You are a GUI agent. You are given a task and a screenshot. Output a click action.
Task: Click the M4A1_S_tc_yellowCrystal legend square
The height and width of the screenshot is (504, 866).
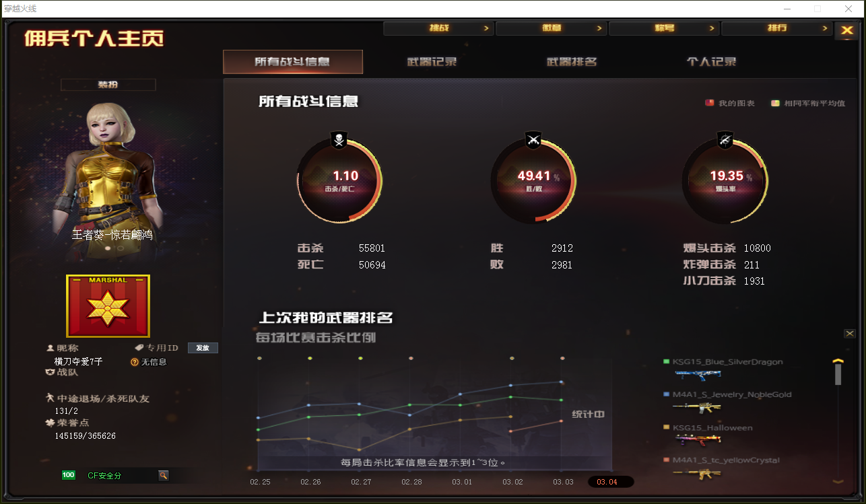[667, 460]
